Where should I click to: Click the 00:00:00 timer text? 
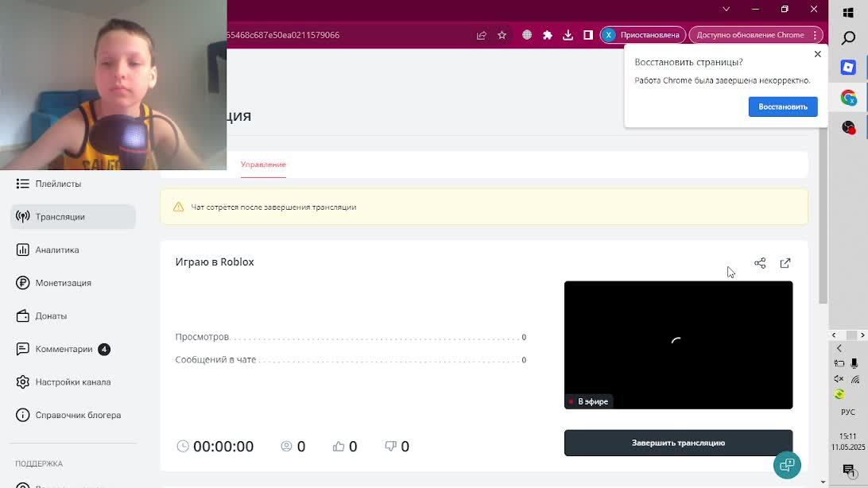point(223,447)
